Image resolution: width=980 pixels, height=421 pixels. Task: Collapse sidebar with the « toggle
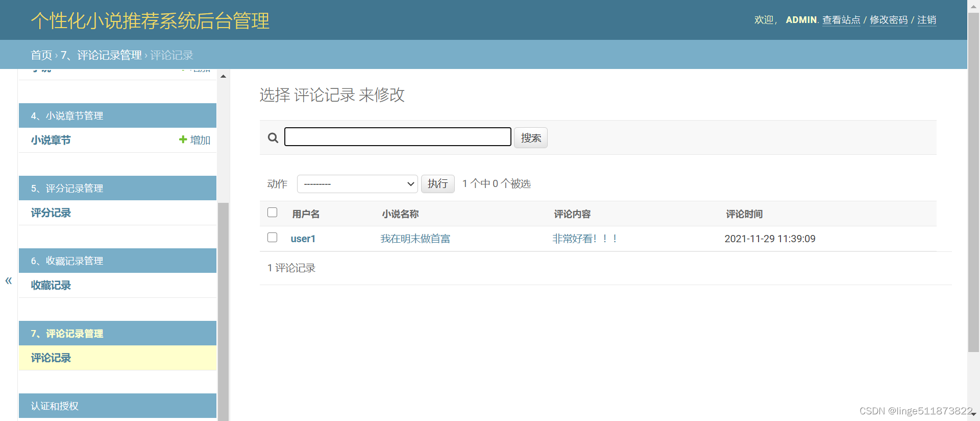pyautogui.click(x=8, y=280)
